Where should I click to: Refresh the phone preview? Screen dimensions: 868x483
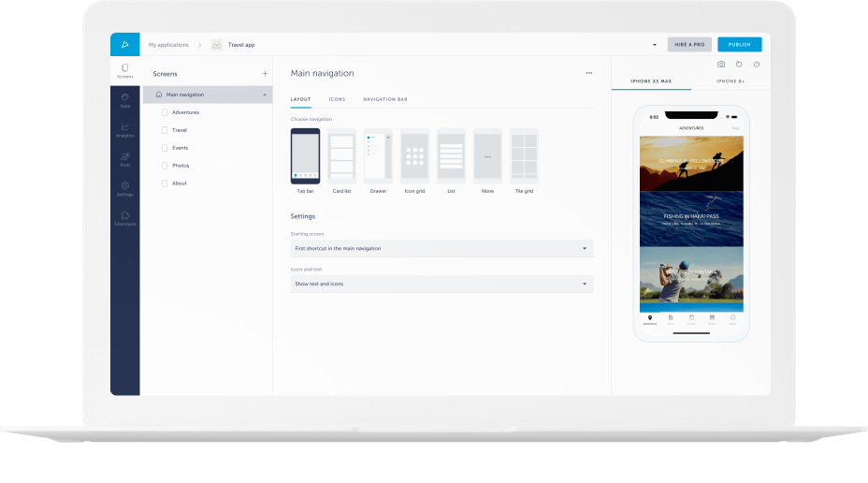(739, 65)
